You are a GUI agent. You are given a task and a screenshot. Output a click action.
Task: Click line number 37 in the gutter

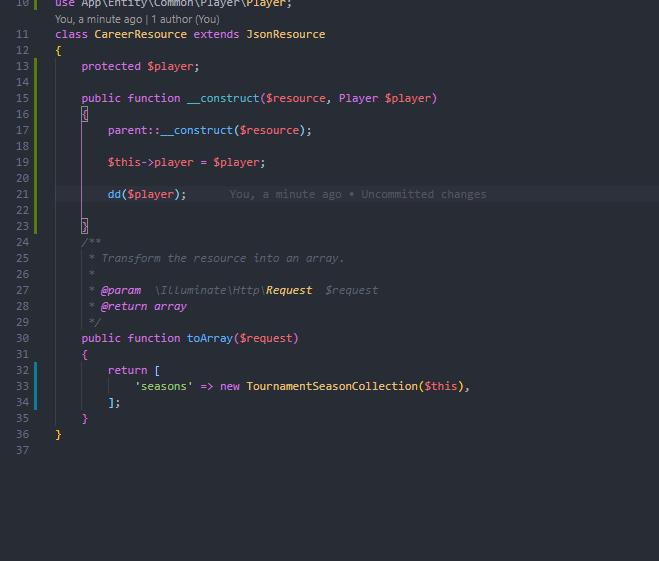tap(22, 450)
